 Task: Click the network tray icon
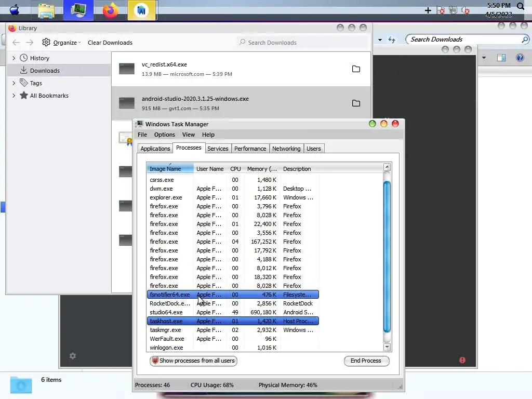point(453,10)
